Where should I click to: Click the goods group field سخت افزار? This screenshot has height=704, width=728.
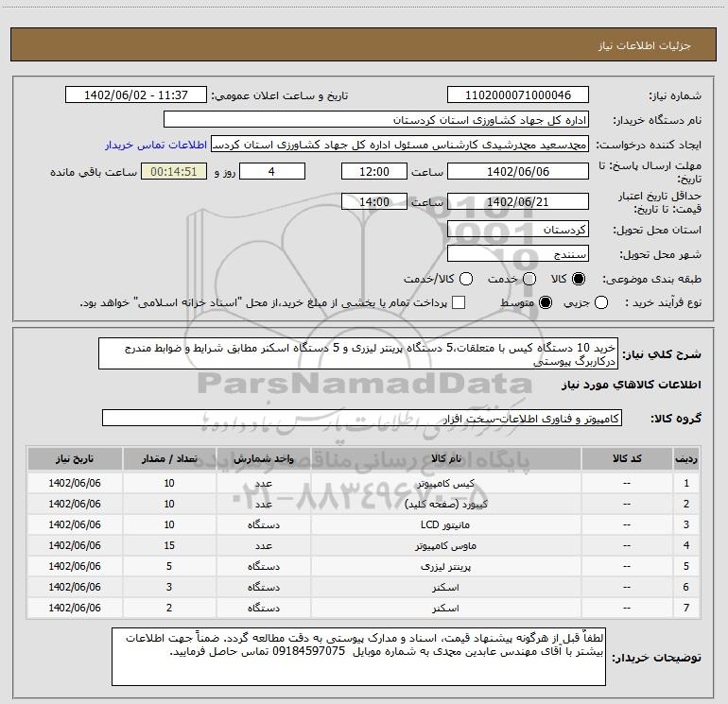pos(362,418)
